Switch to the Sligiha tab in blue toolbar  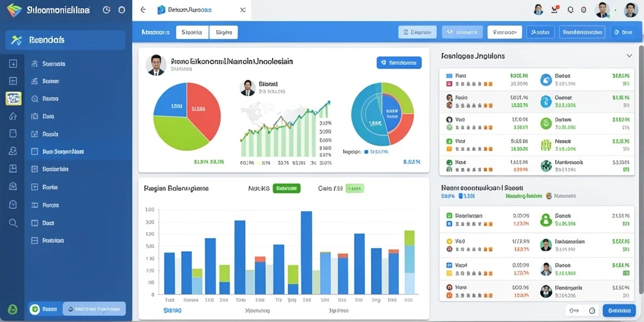point(223,32)
